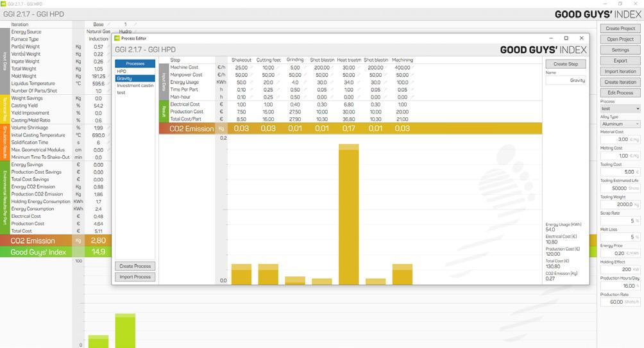This screenshot has height=348, width=644.
Task: Click Heat treatment CO2 Emission value 0,17
Action: point(349,128)
